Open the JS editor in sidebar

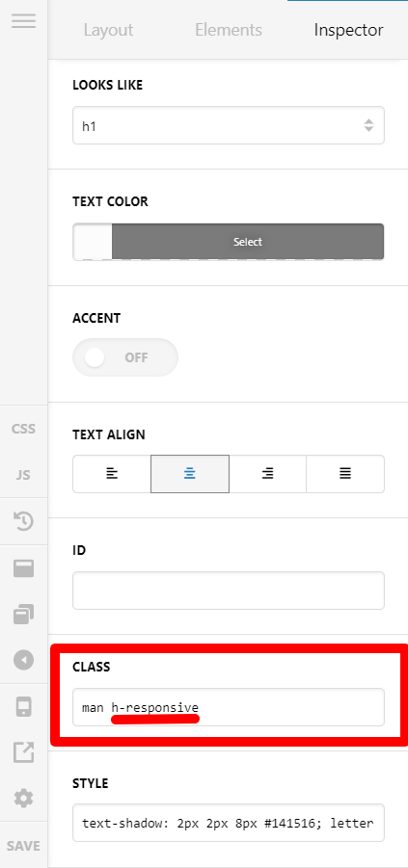23,475
